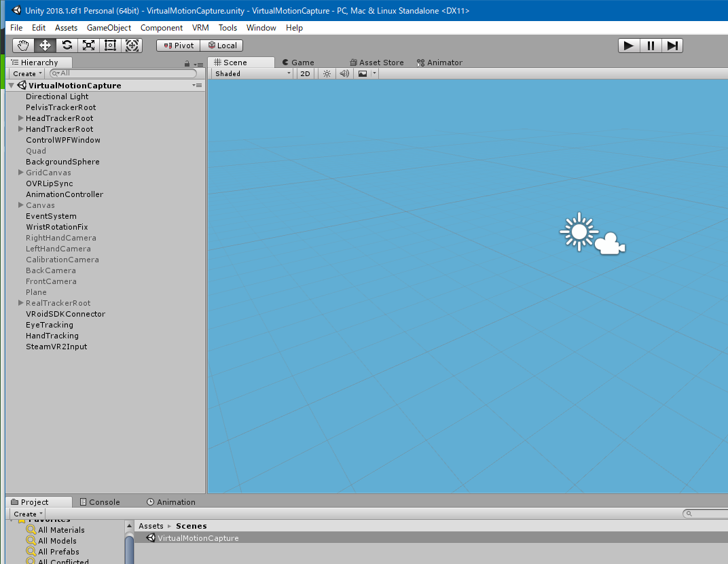Select PelvisTrackerRoot object
Image resolution: width=728 pixels, height=564 pixels.
pyautogui.click(x=105, y=107)
